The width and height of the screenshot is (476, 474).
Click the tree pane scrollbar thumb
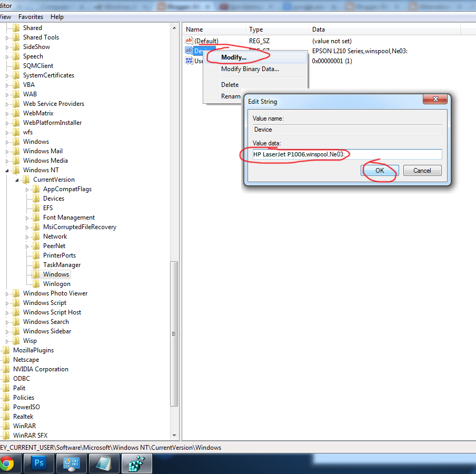tap(174, 333)
